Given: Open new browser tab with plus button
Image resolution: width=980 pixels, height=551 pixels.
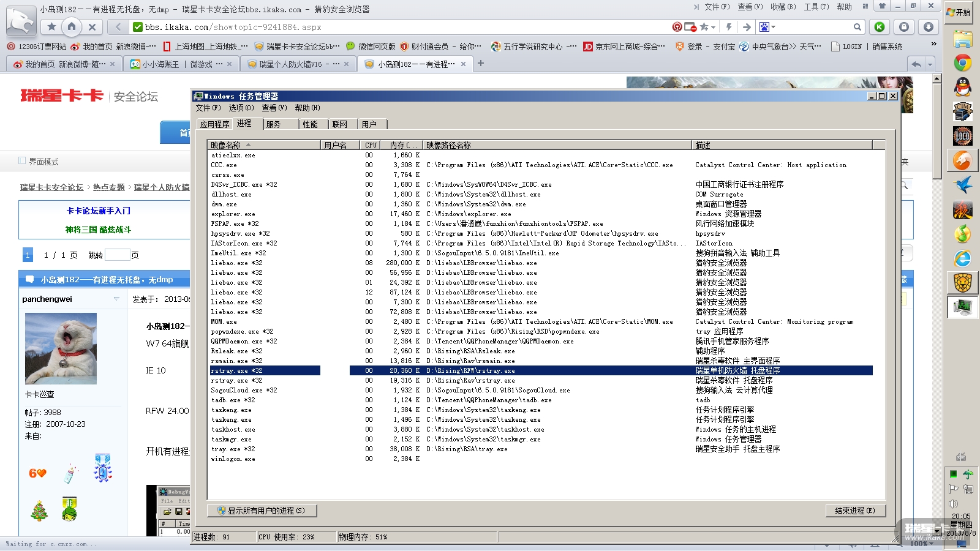Looking at the screenshot, I should 481,63.
